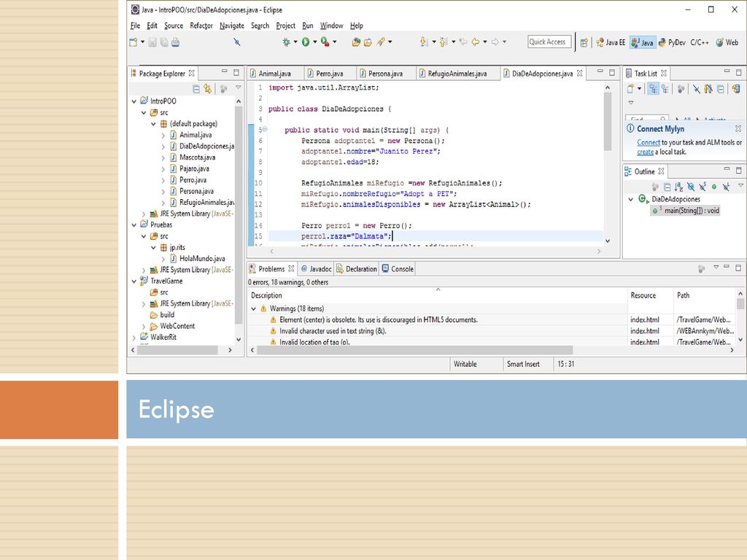747x560 pixels.
Task: Click the green Run button icon
Action: [306, 42]
